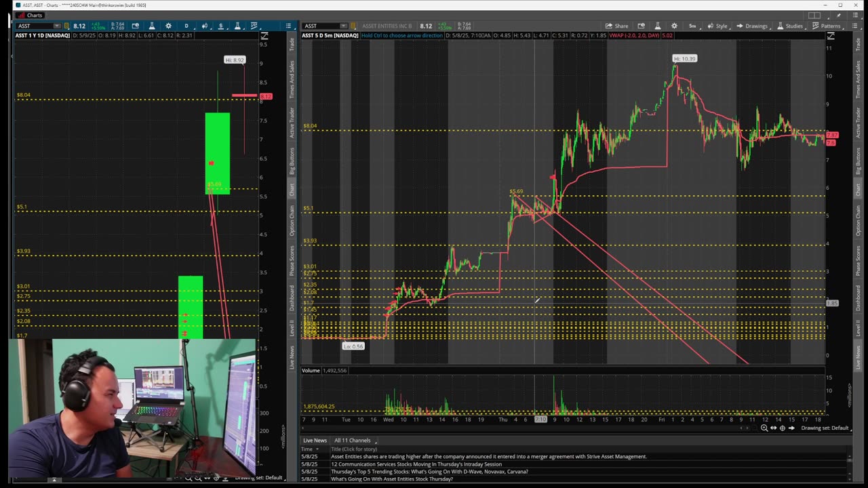Open All 11 Channels dropdown
868x488 pixels.
click(355, 441)
